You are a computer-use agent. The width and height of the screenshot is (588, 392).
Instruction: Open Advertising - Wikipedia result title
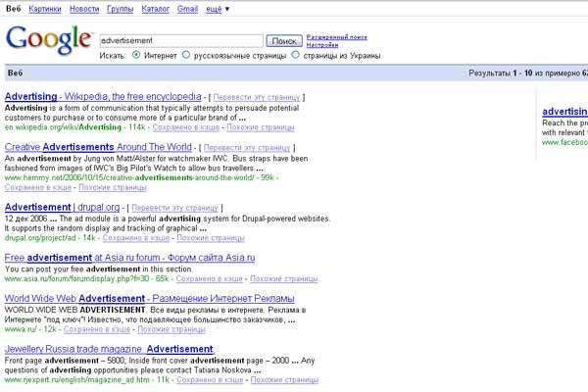[x=103, y=96]
